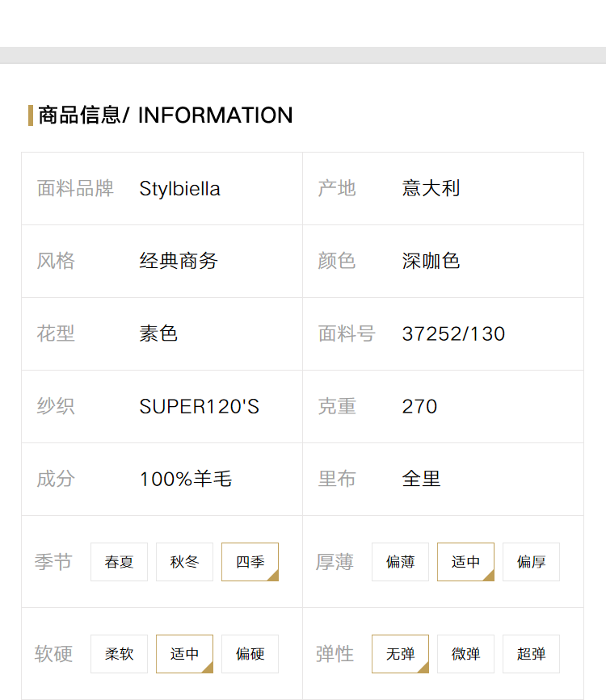Choose 偏薄 thickness option
Viewport: 606px width, 700px height.
pyautogui.click(x=400, y=562)
